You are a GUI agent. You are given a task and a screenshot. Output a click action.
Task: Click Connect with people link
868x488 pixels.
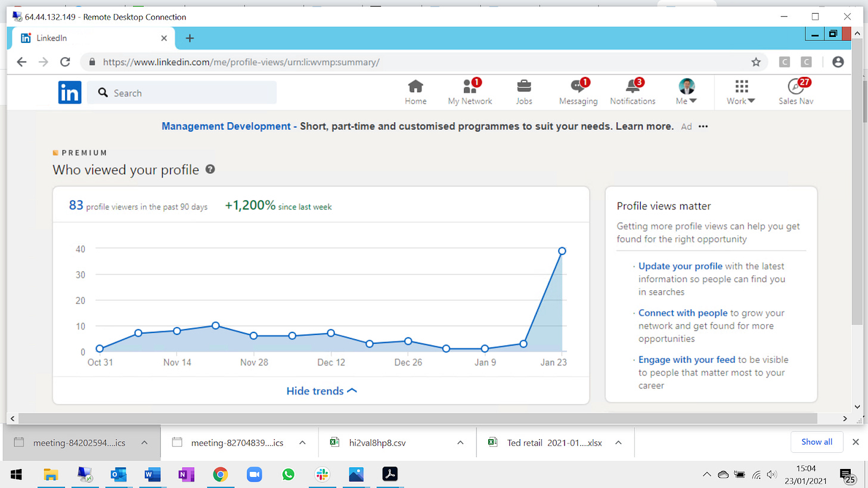pos(683,313)
